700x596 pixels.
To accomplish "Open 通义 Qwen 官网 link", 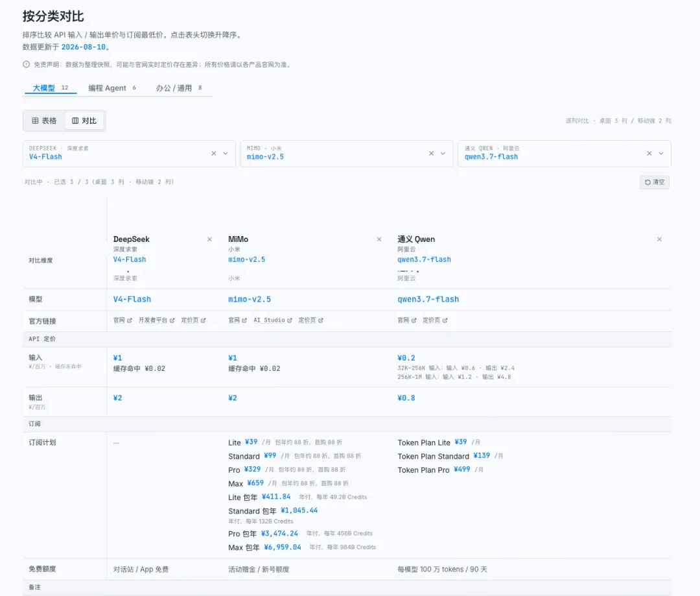I will pyautogui.click(x=406, y=320).
